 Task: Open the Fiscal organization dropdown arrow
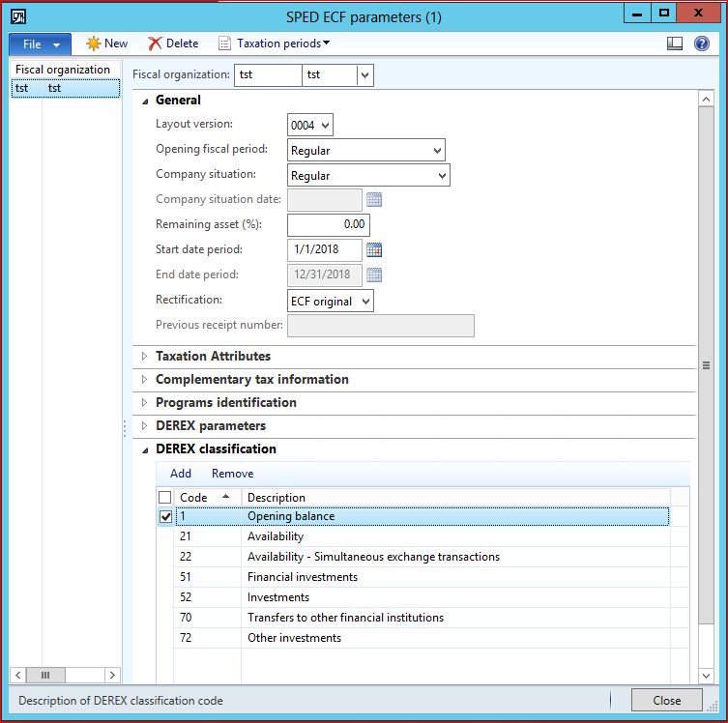tap(364, 74)
